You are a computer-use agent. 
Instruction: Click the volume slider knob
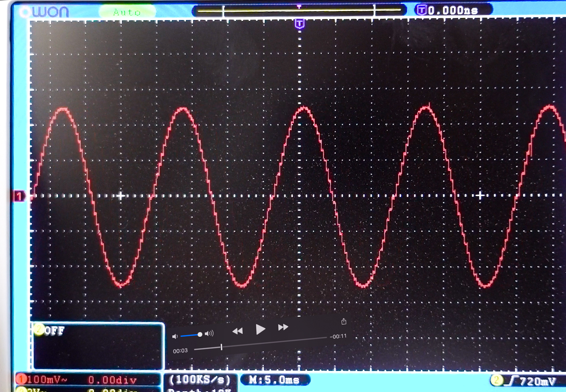tap(200, 335)
